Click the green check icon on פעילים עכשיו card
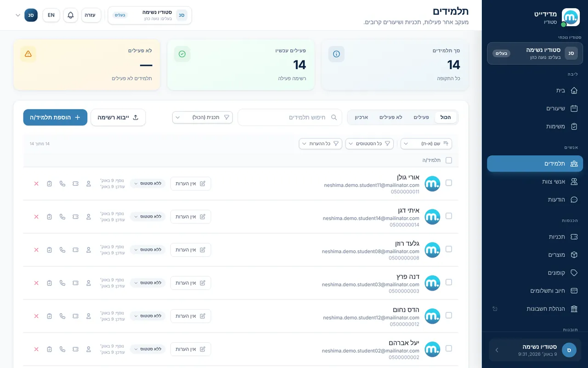 (x=182, y=54)
